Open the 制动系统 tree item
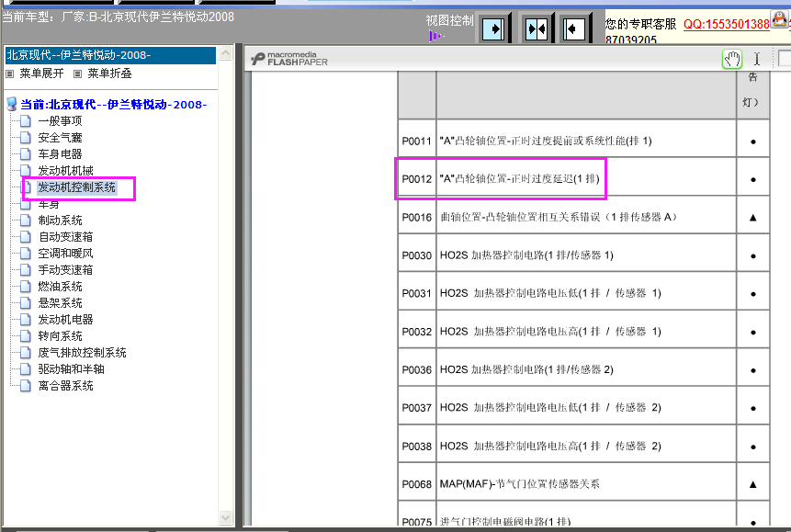791x532 pixels. (60, 221)
